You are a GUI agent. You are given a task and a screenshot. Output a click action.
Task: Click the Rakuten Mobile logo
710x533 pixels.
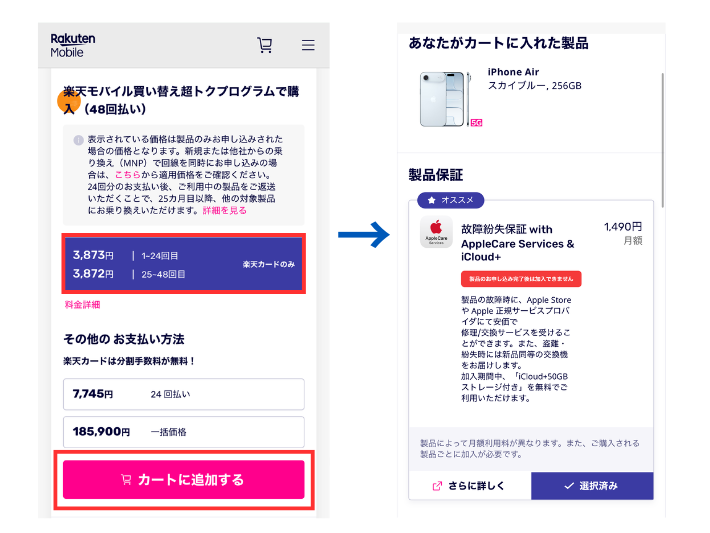coord(72,45)
